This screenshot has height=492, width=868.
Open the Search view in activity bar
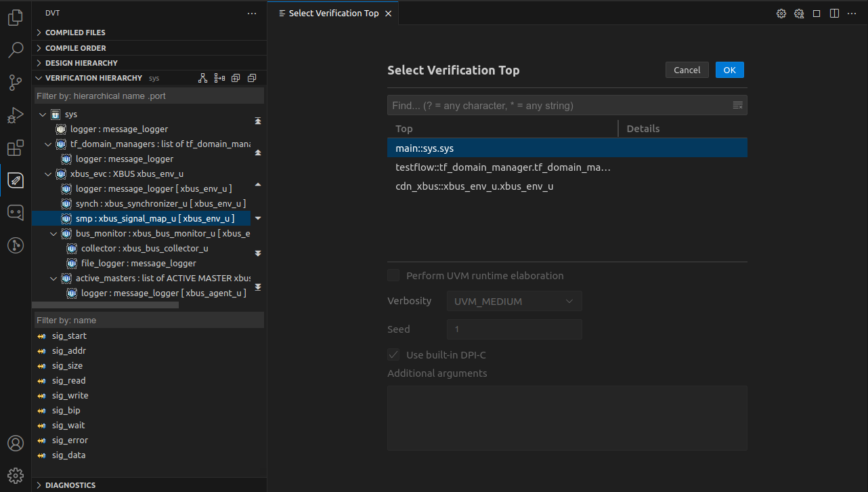click(15, 50)
